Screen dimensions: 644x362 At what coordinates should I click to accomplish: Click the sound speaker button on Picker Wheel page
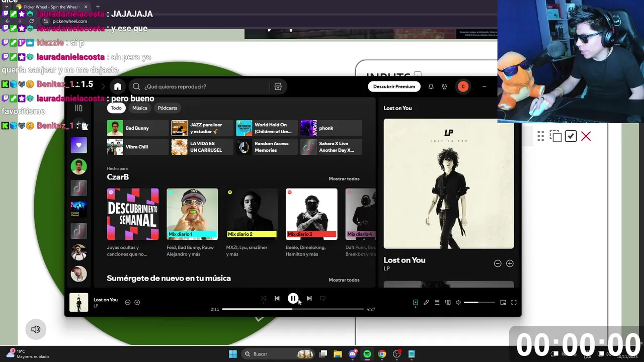point(36,329)
